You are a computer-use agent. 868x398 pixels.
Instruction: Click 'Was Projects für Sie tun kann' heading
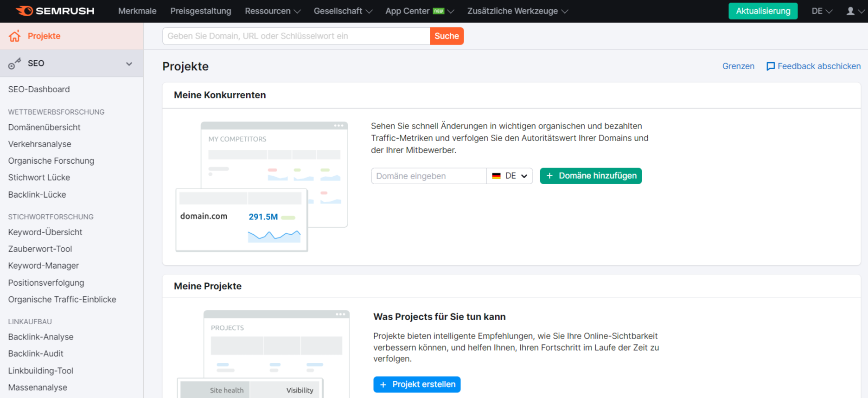[440, 317]
